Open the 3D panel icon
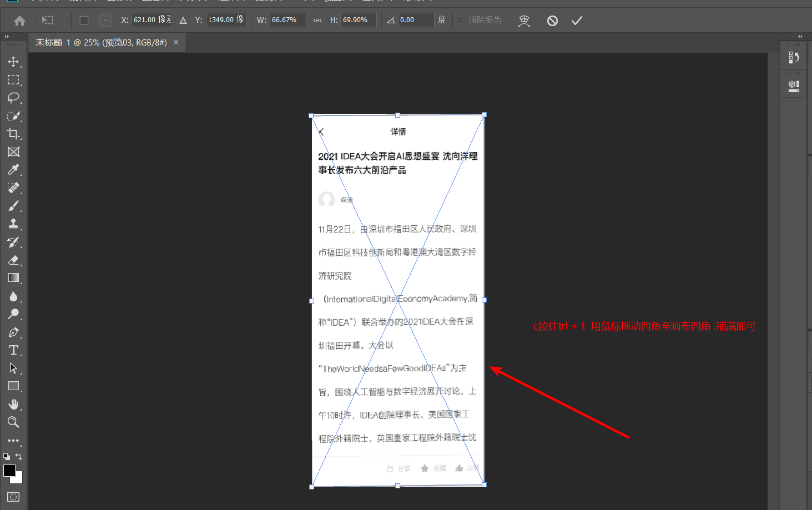 pos(794,86)
